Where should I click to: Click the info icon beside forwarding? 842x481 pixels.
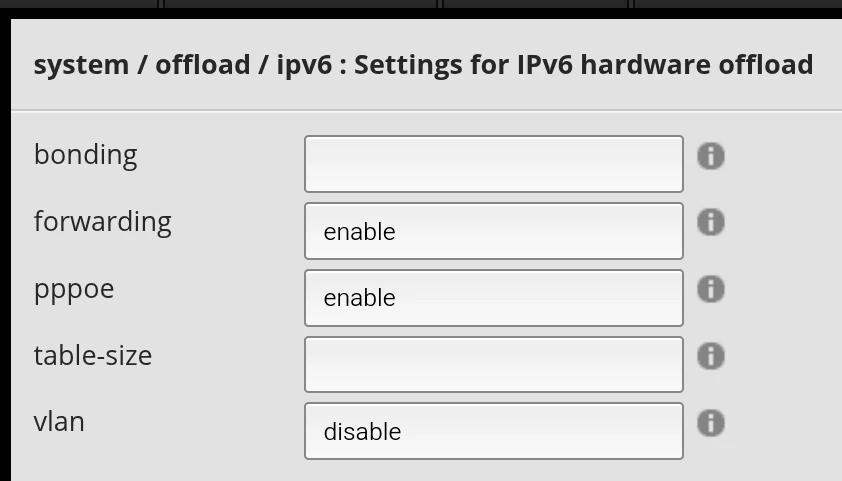[x=710, y=222]
